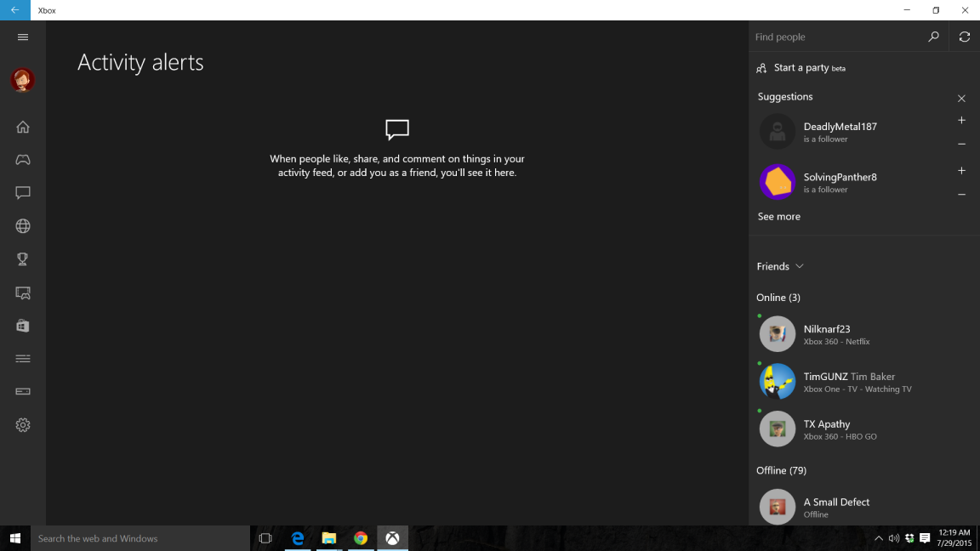980x551 pixels.
Task: Open the Activity feed globe icon
Action: pyautogui.click(x=22, y=225)
